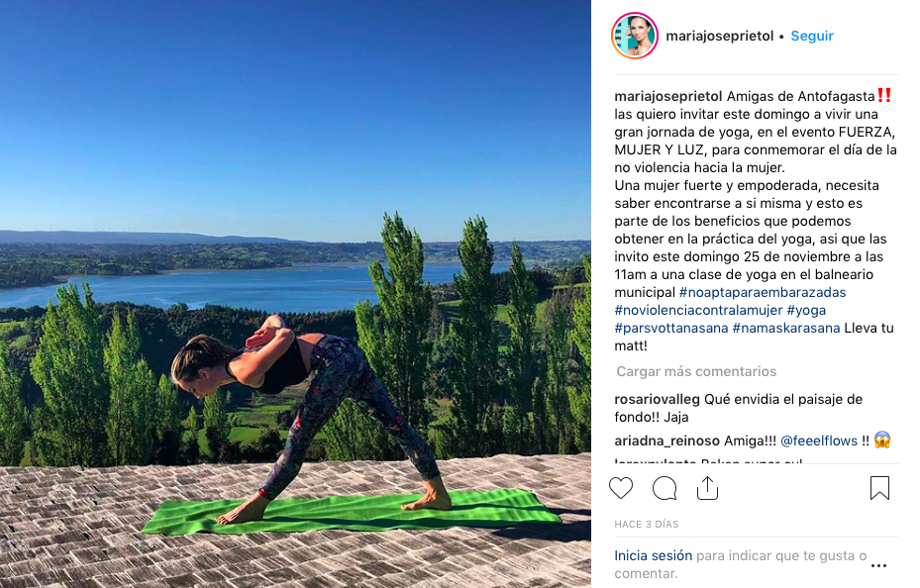This screenshot has width=920, height=588.
Task: Load more comments with Cargar más comentarios
Action: pos(696,371)
